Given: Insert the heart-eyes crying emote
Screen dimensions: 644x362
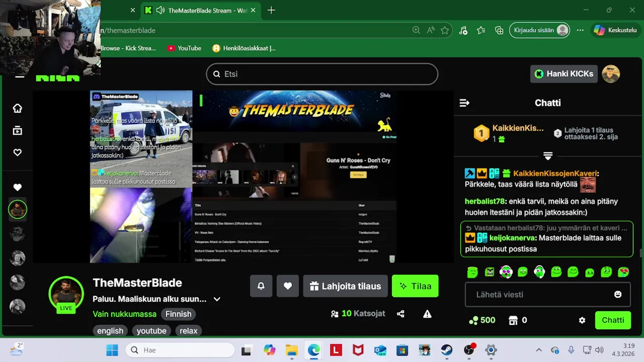Looking at the screenshot, I should [x=623, y=272].
